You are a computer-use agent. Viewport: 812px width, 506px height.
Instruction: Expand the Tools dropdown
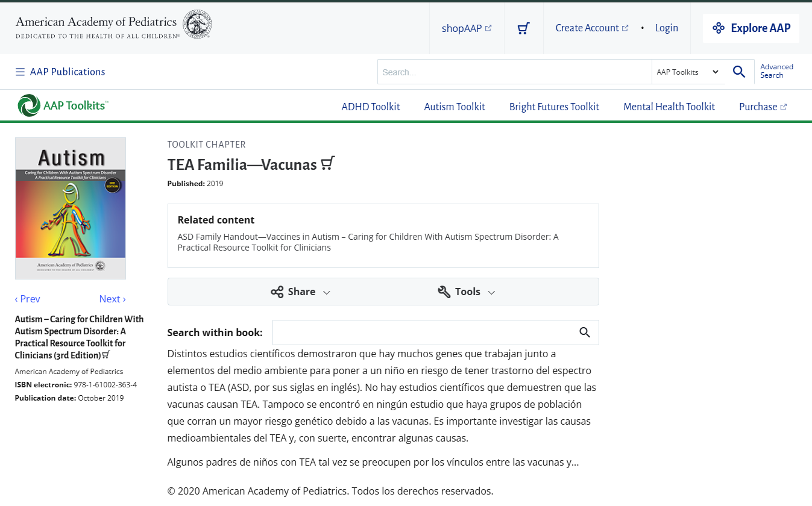pos(466,292)
